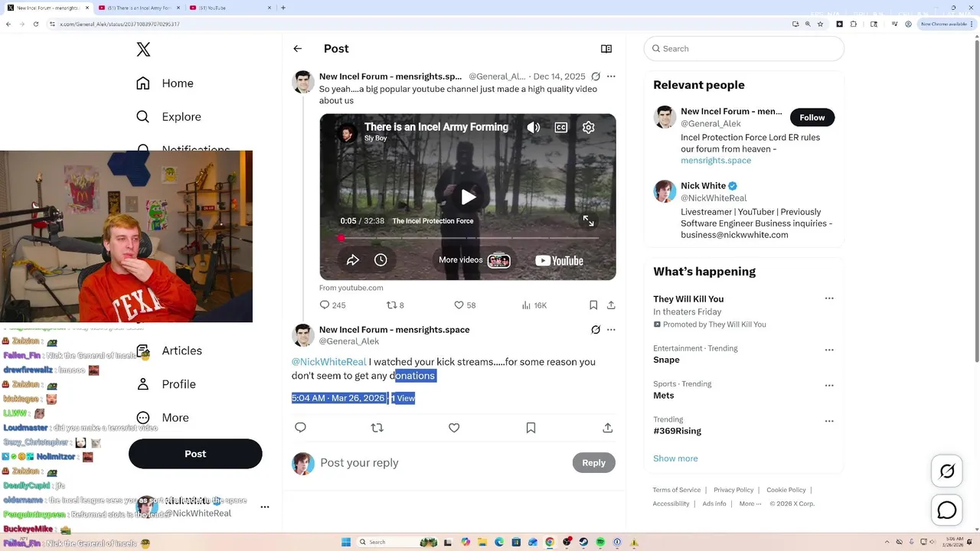Switch to the YouTube browser tab
The image size is (980, 551).
tap(230, 8)
